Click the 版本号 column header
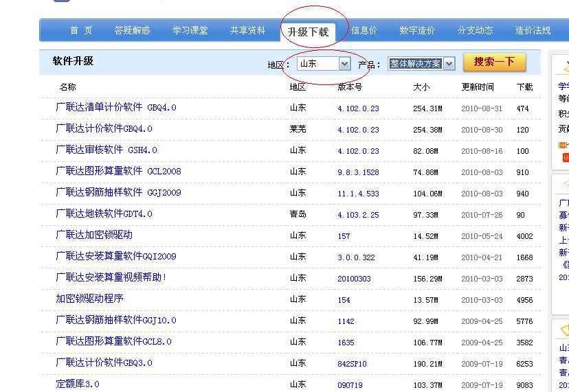569x392 pixels. [x=350, y=87]
